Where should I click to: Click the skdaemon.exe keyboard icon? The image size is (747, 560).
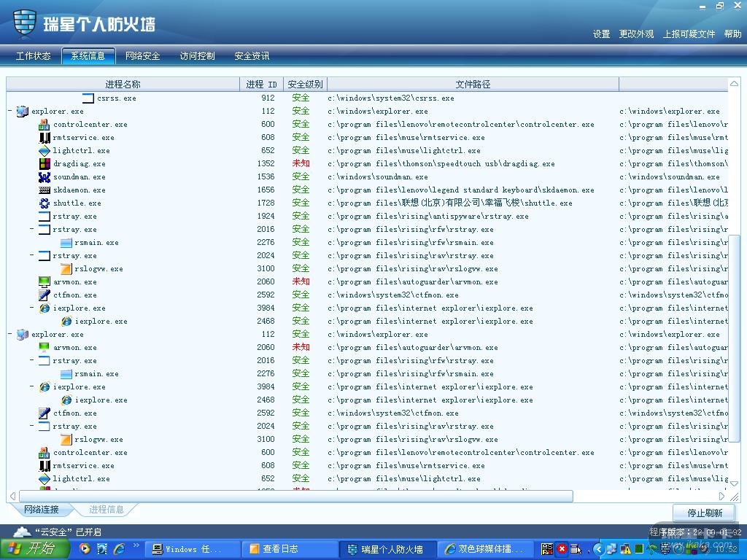[x=44, y=190]
